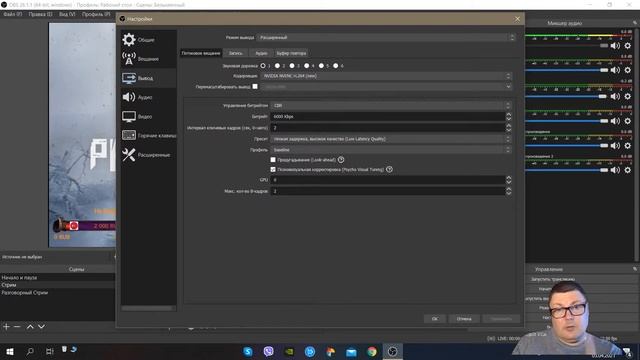Screen dimensions: 640x360
Task: Open the Профиль (baseline) dropdown
Action: (391, 150)
